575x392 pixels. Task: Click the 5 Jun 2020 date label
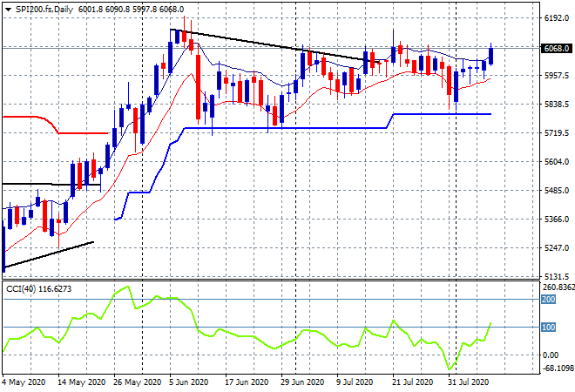tap(188, 382)
